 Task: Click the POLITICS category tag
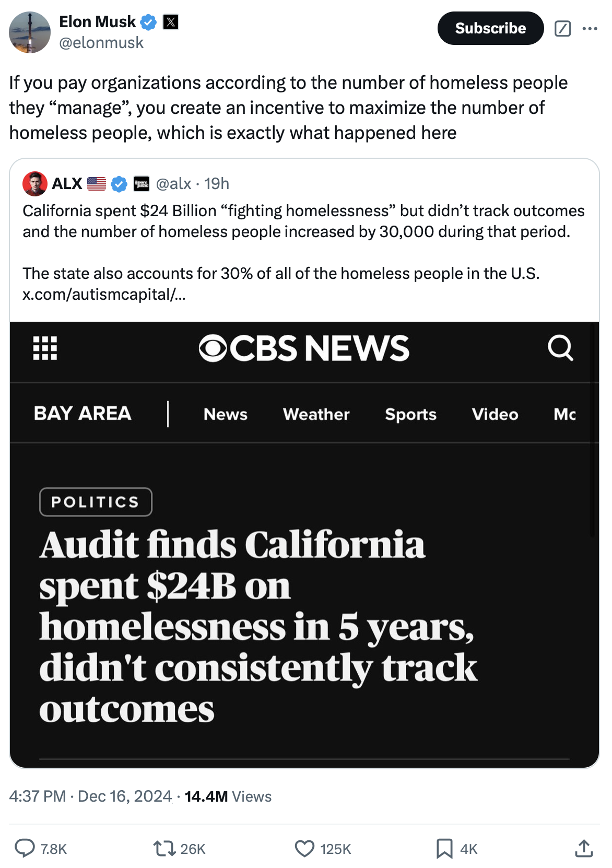click(96, 502)
